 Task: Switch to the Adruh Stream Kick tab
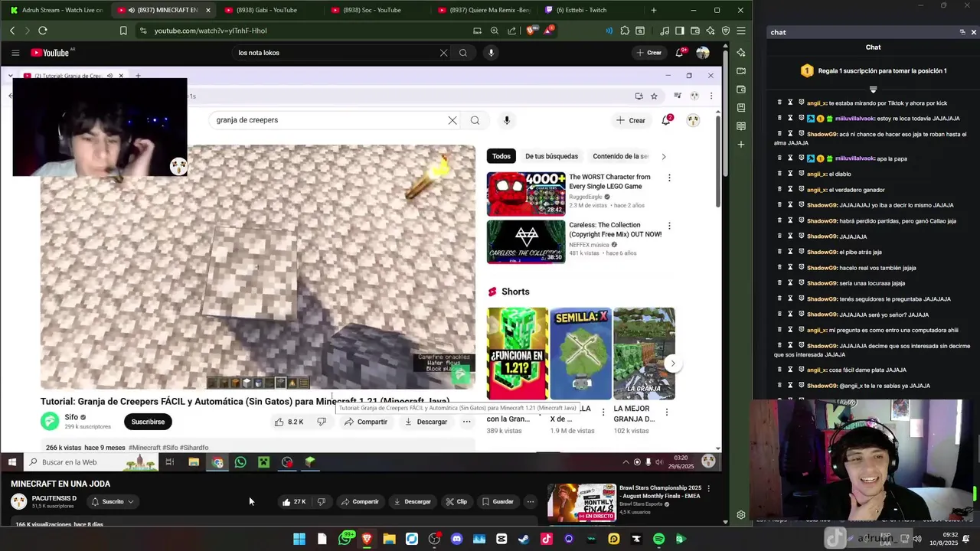tap(55, 10)
